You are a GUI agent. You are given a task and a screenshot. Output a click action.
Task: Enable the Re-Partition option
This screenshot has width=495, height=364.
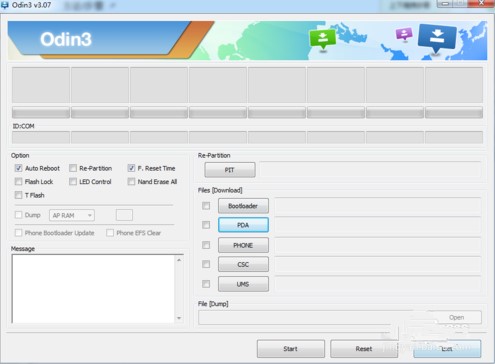coord(73,168)
